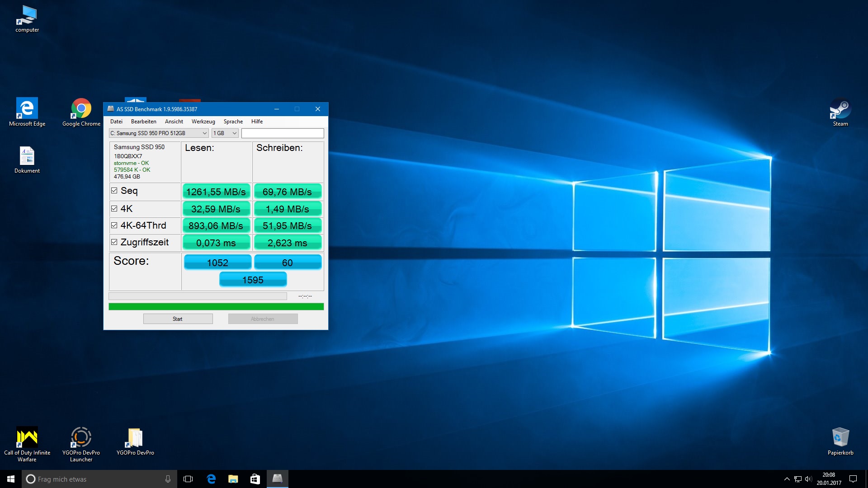Open Call of Duty Infinite Warfare icon
The width and height of the screenshot is (868, 488).
27,437
